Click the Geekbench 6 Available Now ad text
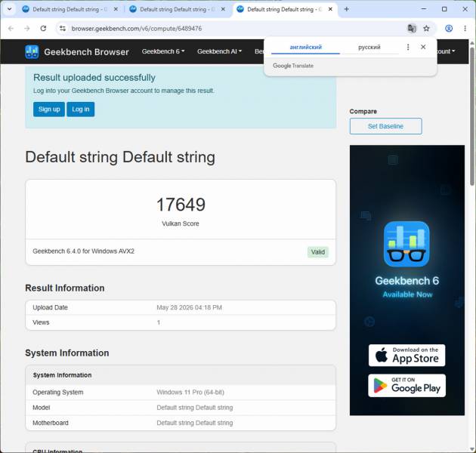 pyautogui.click(x=407, y=287)
